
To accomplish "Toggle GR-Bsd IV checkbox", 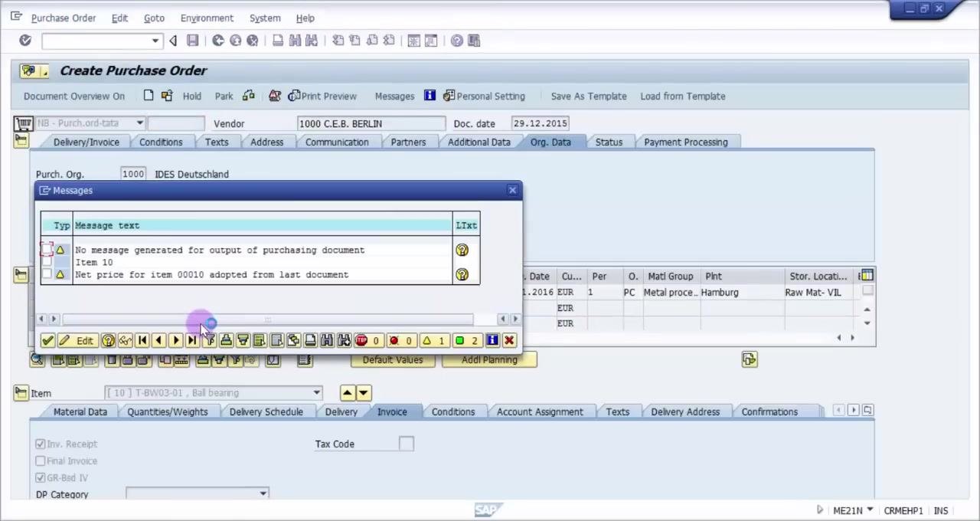I will (x=41, y=478).
